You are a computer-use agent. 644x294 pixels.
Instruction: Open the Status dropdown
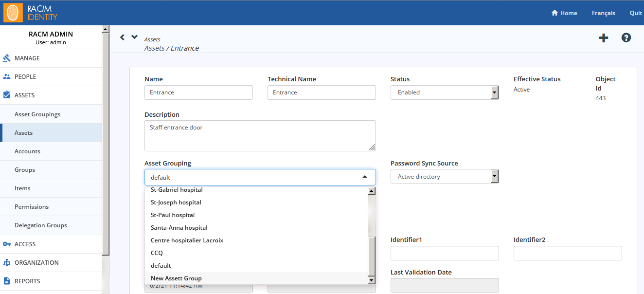(445, 92)
